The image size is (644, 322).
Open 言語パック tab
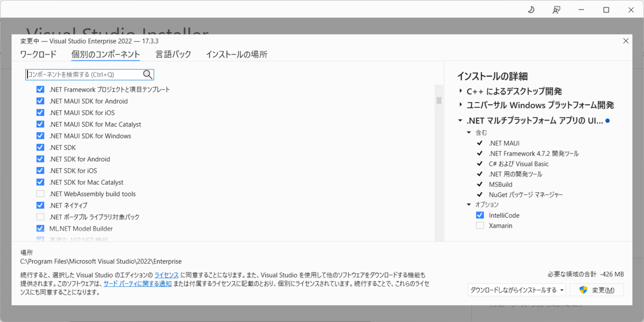point(173,54)
